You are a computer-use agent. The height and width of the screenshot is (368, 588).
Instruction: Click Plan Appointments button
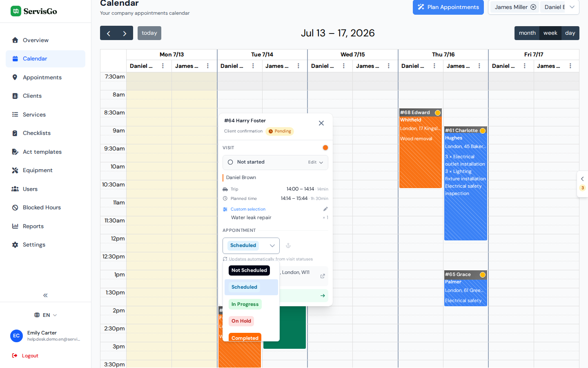(448, 7)
